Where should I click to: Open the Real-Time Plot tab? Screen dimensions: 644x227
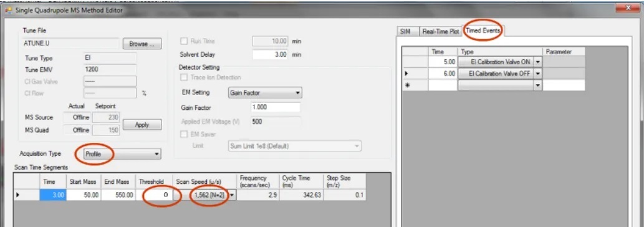pos(441,32)
